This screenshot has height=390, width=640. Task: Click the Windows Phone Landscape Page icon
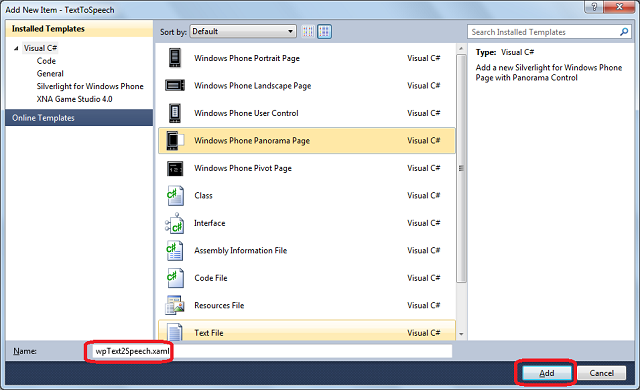175,85
